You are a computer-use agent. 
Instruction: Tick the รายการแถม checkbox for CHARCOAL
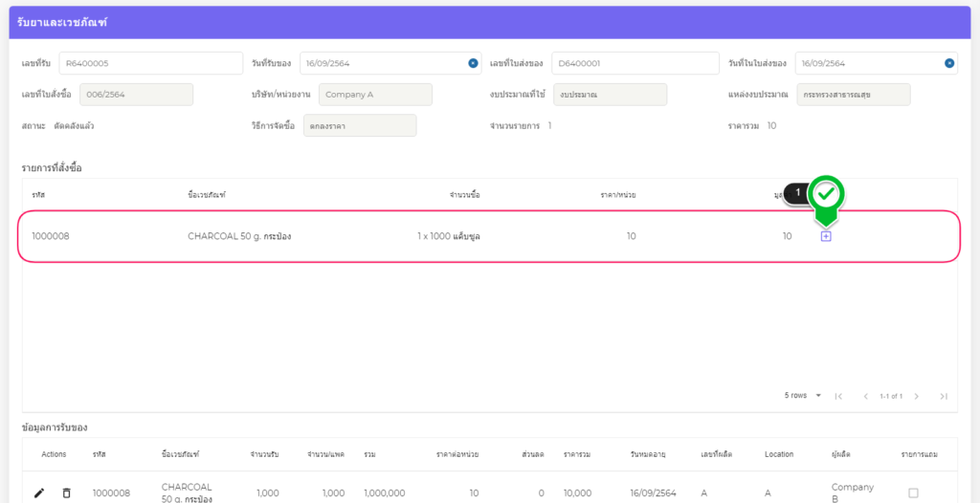click(x=912, y=492)
